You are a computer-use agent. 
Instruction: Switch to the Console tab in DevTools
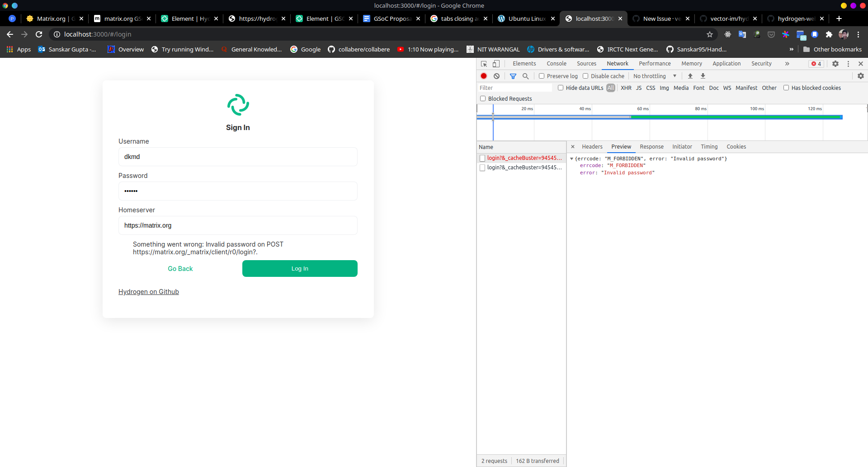(557, 64)
